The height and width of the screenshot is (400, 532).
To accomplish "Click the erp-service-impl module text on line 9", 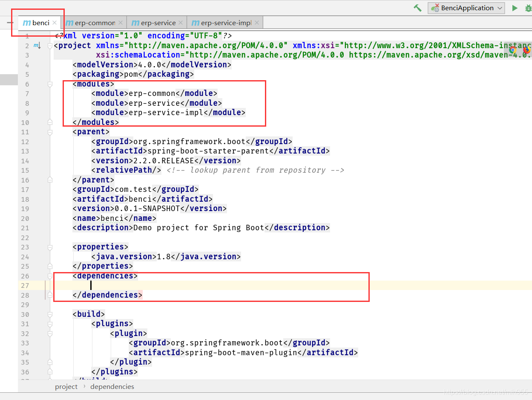I will (166, 113).
